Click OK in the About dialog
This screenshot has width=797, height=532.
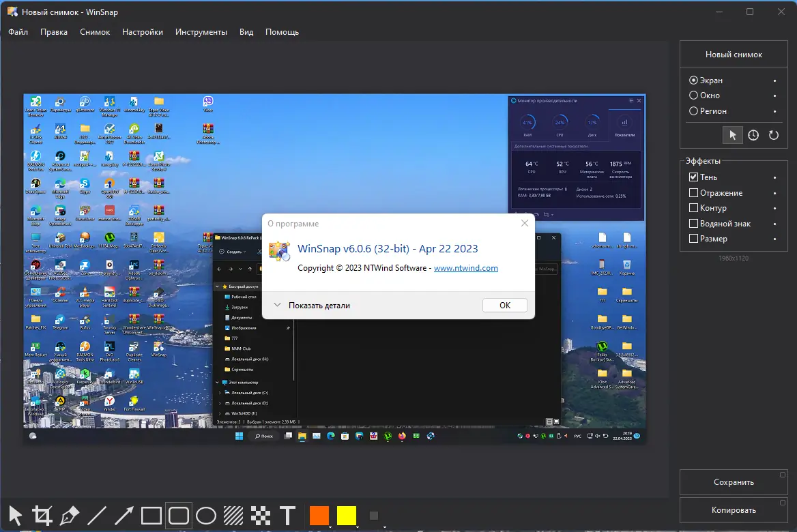505,306
